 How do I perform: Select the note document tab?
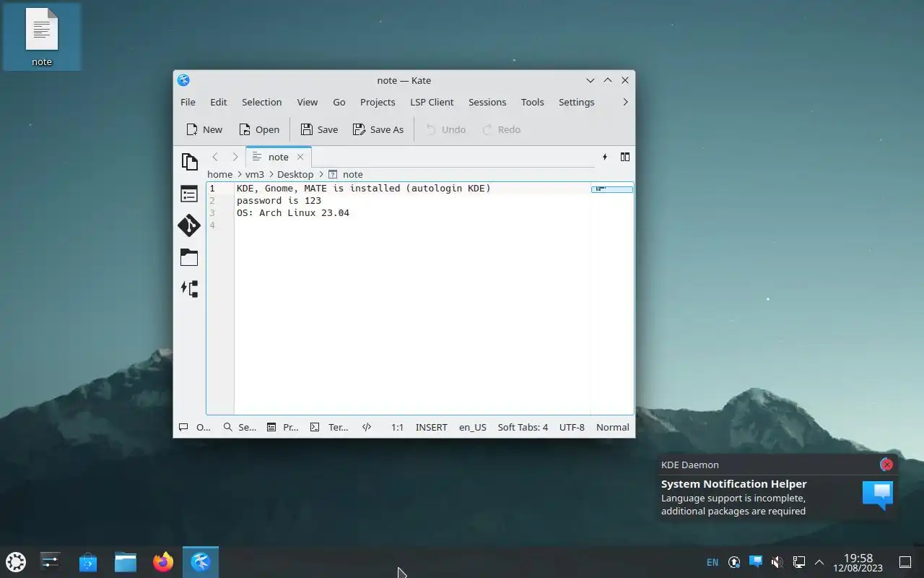pyautogui.click(x=279, y=157)
